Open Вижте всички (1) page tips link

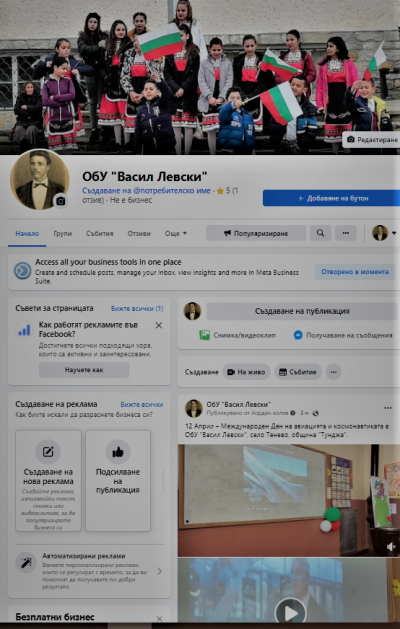click(137, 308)
